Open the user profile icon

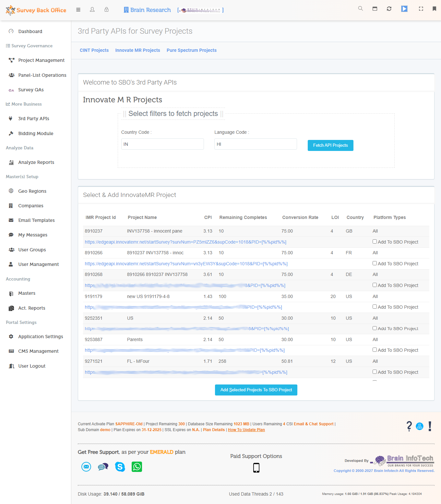coord(92,10)
